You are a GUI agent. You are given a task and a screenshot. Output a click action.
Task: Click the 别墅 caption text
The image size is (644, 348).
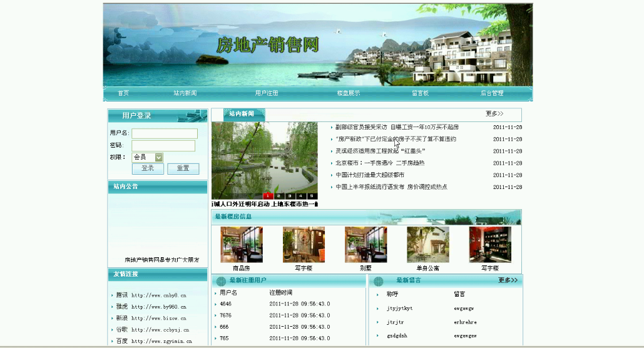pos(365,269)
